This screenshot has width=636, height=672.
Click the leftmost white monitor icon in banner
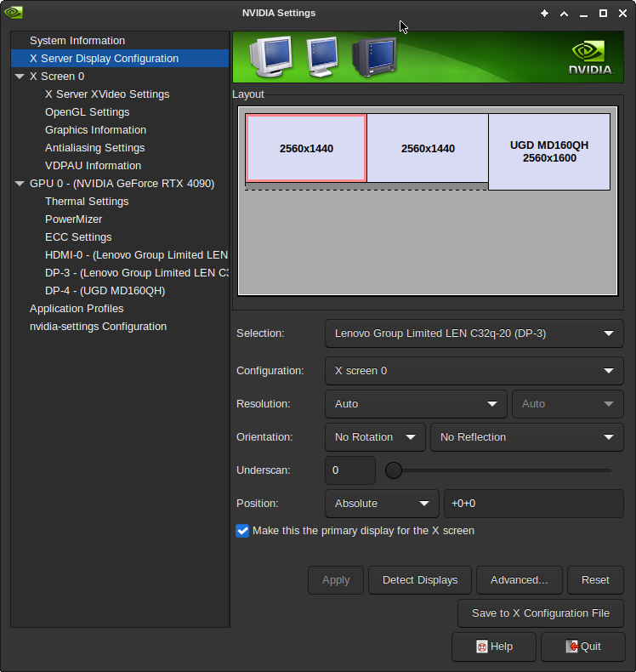[270, 58]
